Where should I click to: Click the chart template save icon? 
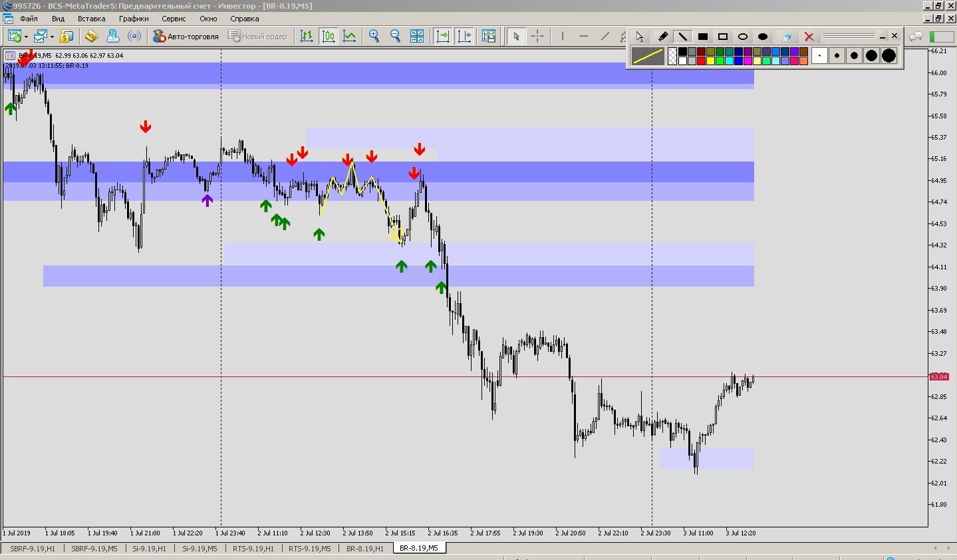pos(489,36)
